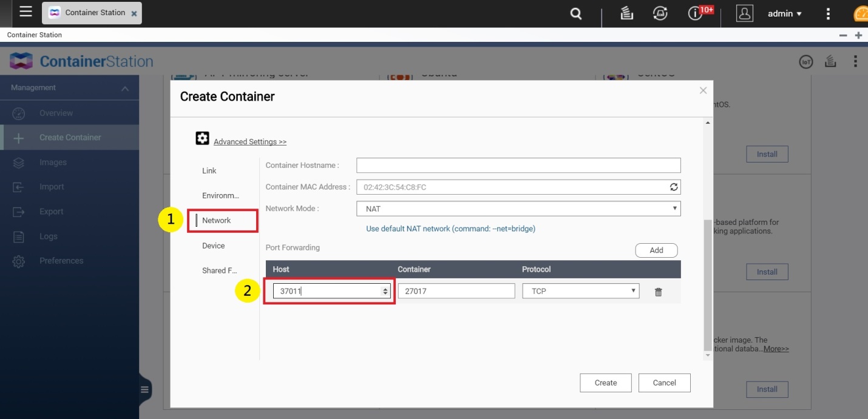Open the background tasks stack icon
This screenshot has width=868, height=419.
tap(627, 13)
